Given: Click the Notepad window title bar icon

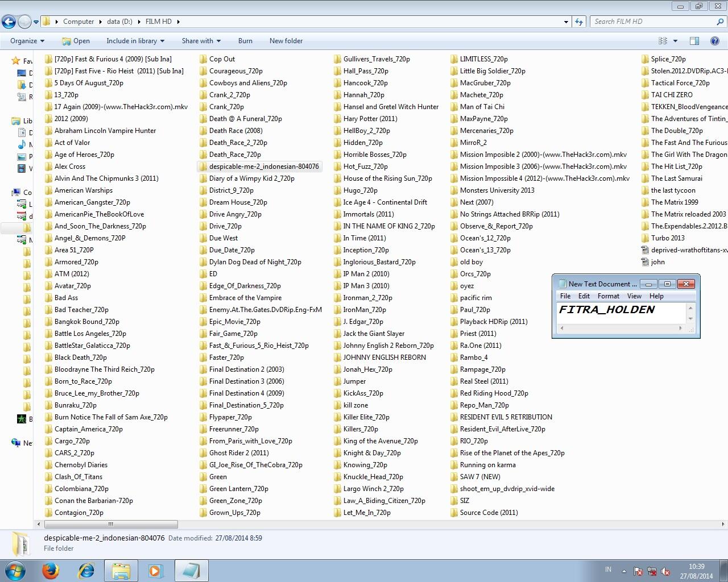Looking at the screenshot, I should 562,284.
